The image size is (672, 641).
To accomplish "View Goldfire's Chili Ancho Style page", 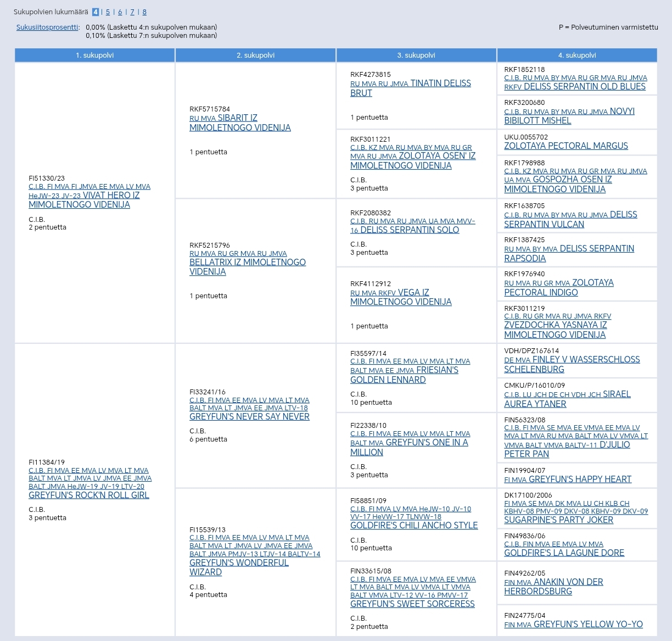I will coord(414,526).
